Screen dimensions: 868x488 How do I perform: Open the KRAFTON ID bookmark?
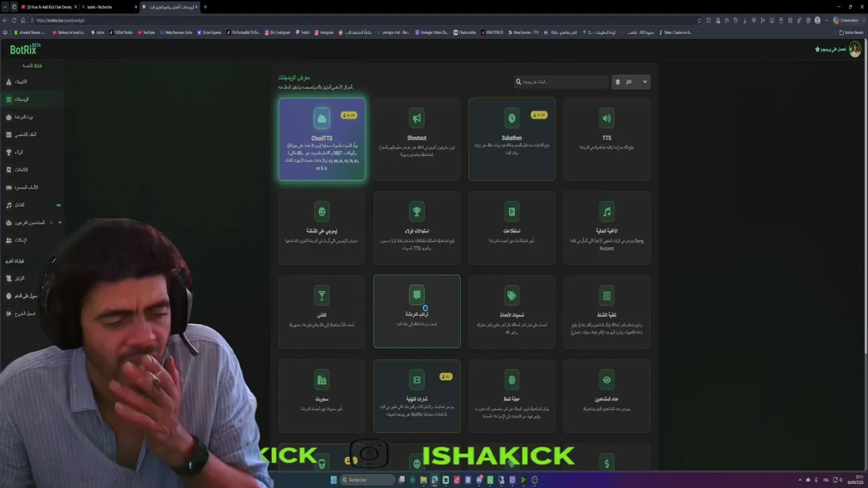(493, 32)
